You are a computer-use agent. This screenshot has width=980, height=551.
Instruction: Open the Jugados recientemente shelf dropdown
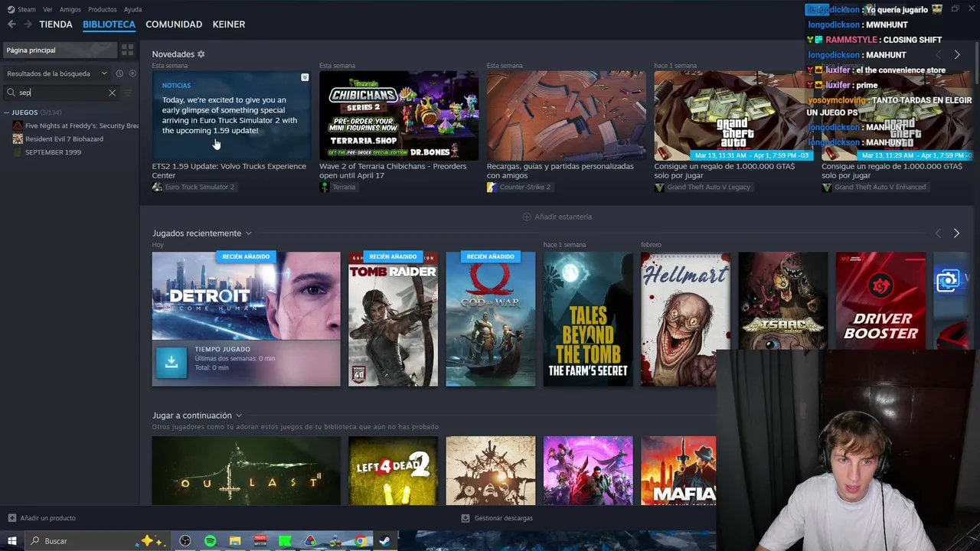[x=248, y=233]
